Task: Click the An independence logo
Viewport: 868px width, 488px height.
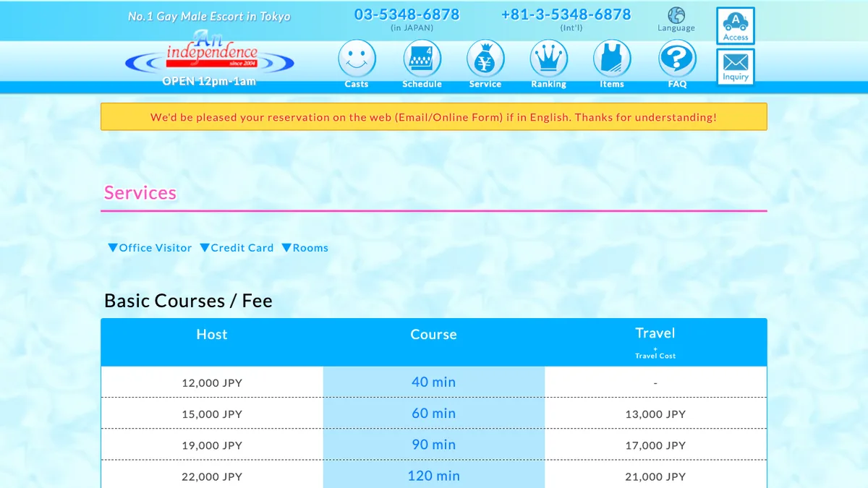Action: coord(210,53)
